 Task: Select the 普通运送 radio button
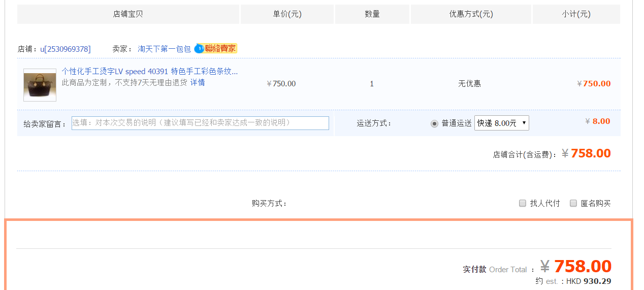434,123
